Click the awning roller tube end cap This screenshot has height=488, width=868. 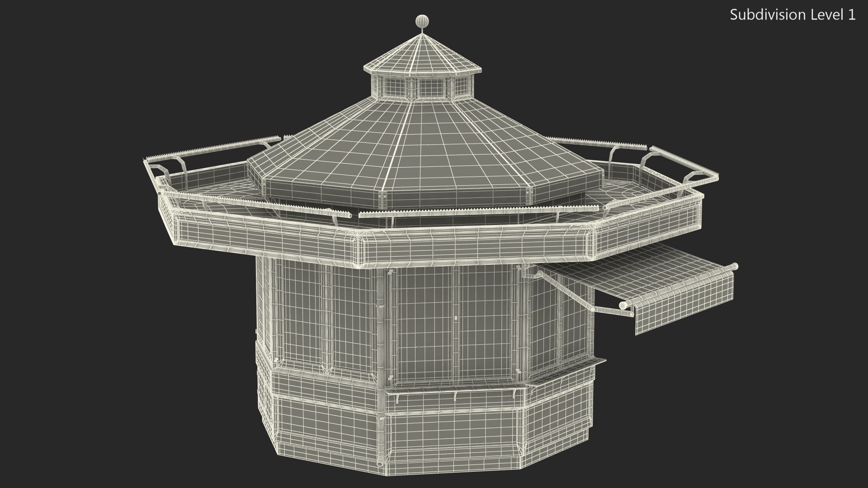click(x=623, y=306)
